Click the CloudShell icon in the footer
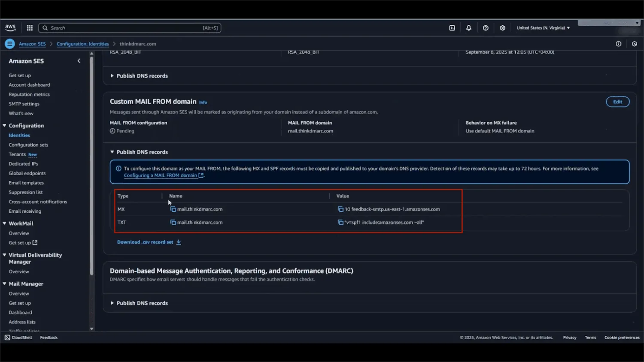This screenshot has height=362, width=644. (x=7, y=338)
